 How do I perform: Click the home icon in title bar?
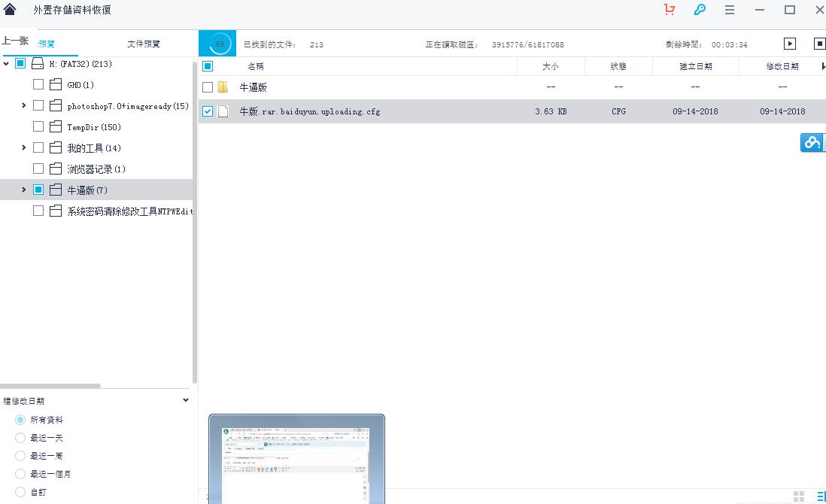tap(10, 10)
